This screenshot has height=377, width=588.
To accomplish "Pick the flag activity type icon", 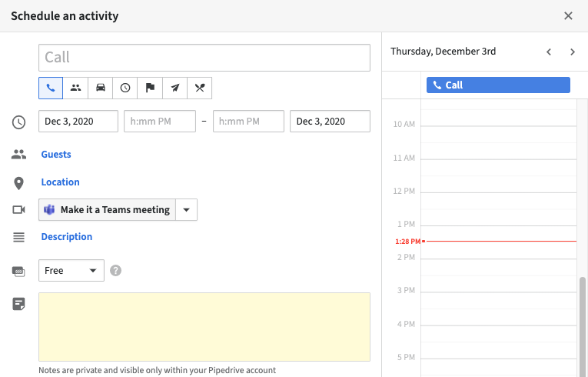I will [150, 88].
